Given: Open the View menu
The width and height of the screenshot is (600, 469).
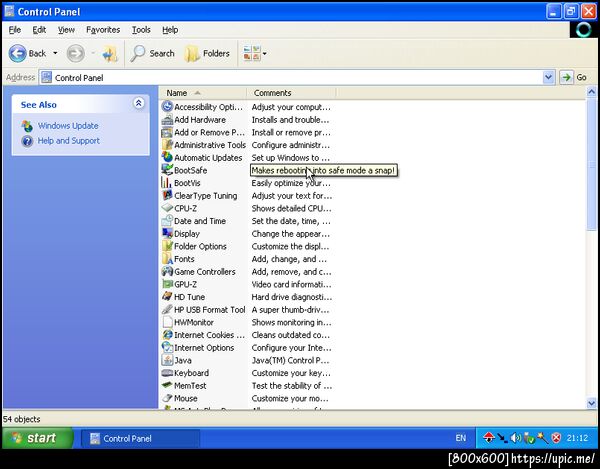Looking at the screenshot, I should coord(66,30).
